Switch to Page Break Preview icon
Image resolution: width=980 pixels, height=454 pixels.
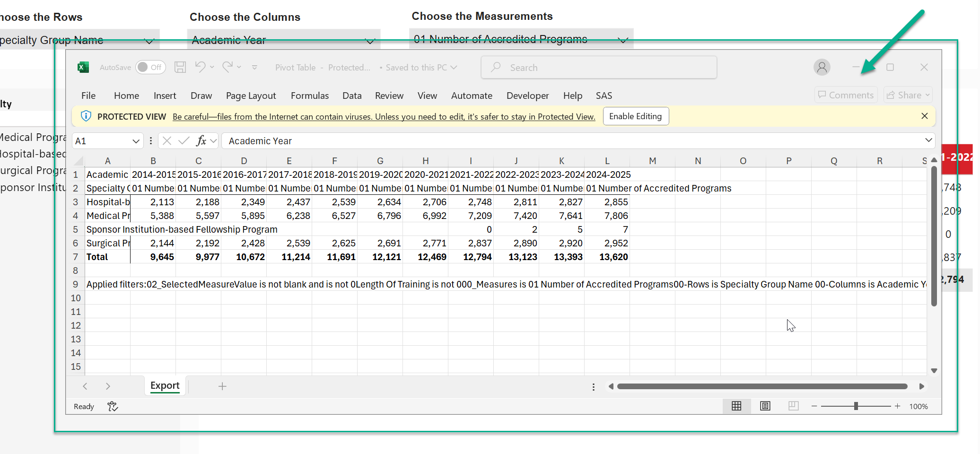pos(793,406)
